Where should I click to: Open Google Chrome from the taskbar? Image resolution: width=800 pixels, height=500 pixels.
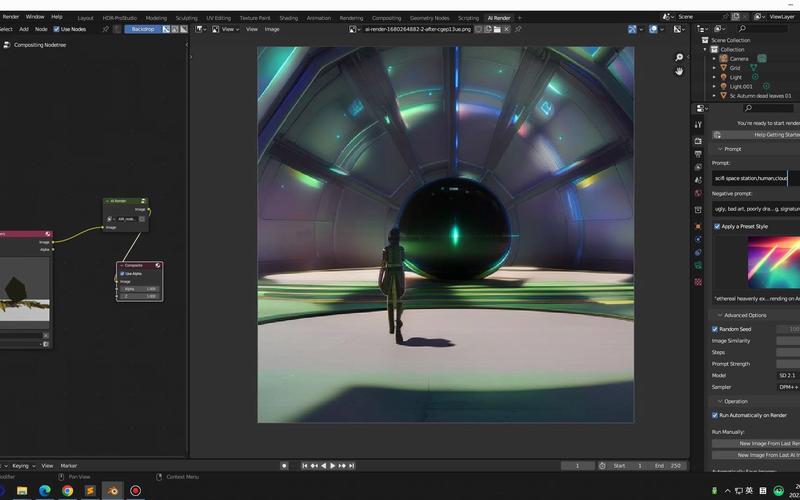pyautogui.click(x=67, y=491)
